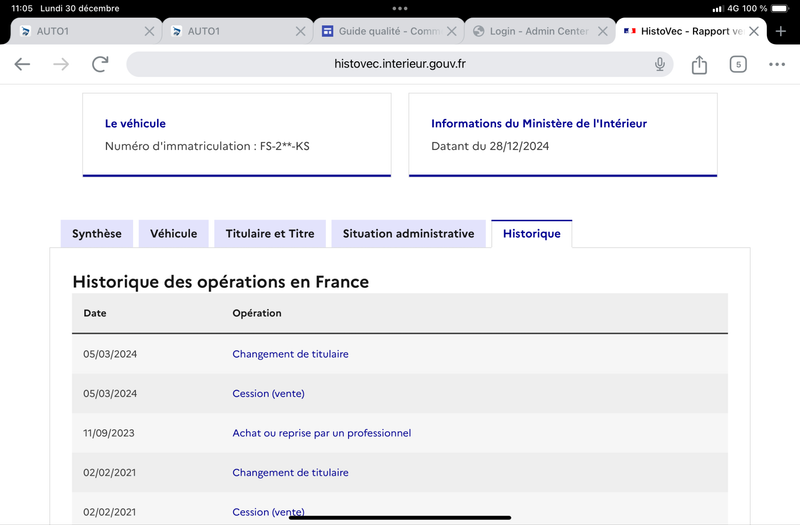Screen dimensions: 800x525
Task: Switch to the first AUTO1 browser tab
Action: 86,32
